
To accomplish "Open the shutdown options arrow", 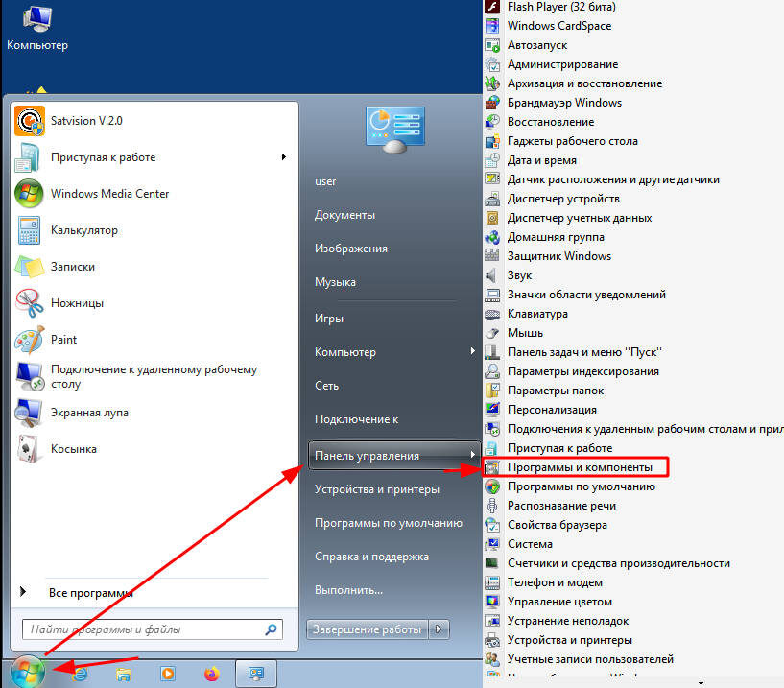I will (439, 629).
